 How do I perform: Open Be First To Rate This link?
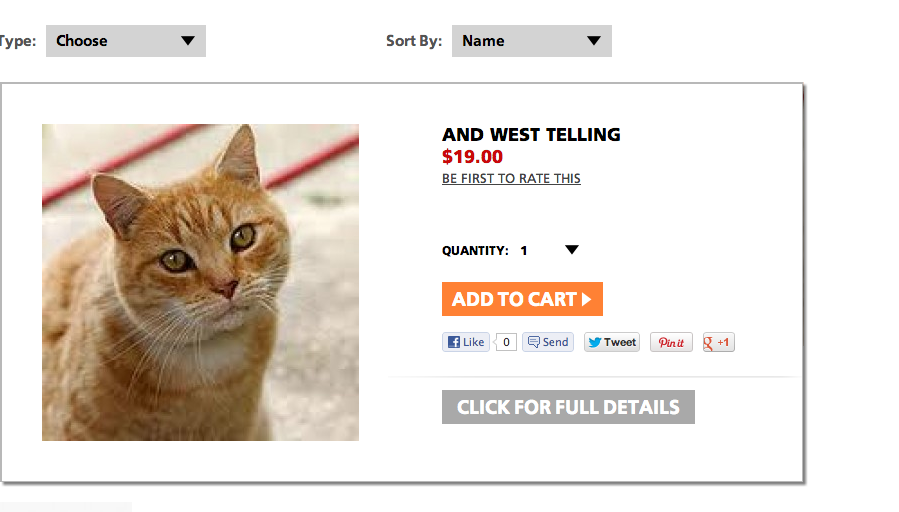click(511, 179)
